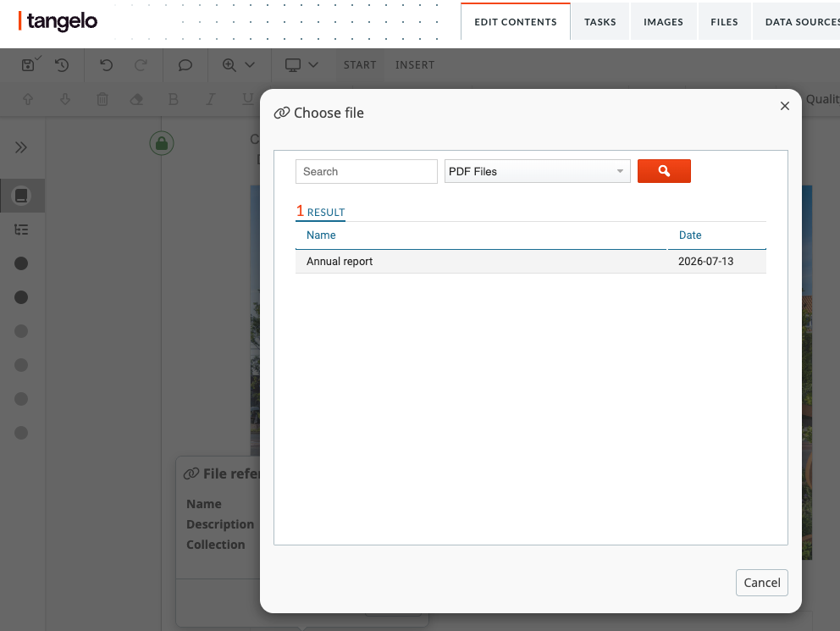The image size is (840, 631).
Task: Click the eraser clear formatting icon
Action: click(x=136, y=99)
